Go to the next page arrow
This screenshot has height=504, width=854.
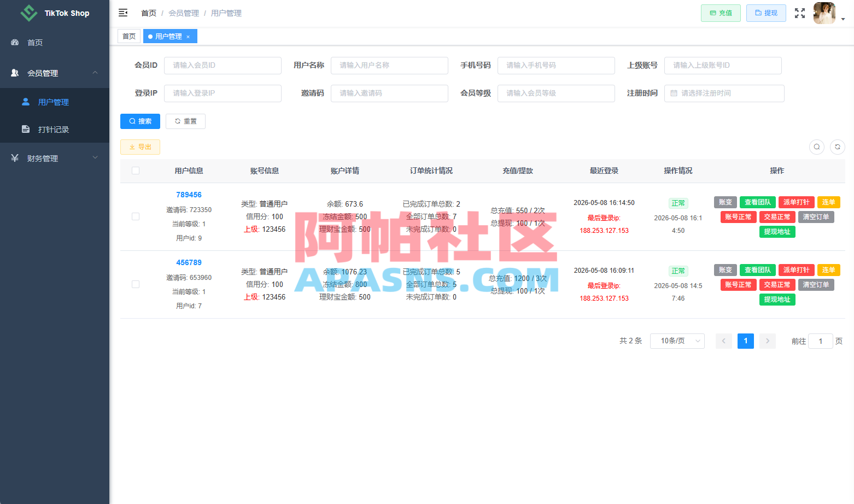click(x=768, y=341)
